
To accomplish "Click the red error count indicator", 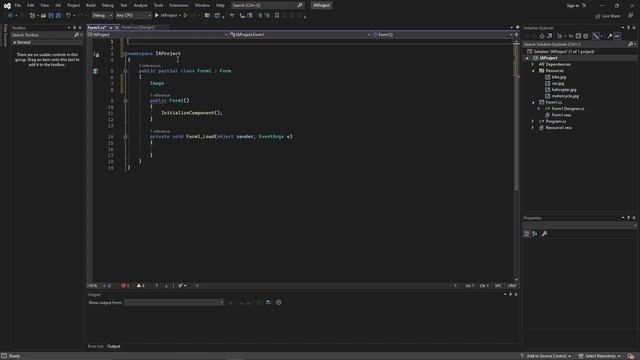I will (125, 286).
